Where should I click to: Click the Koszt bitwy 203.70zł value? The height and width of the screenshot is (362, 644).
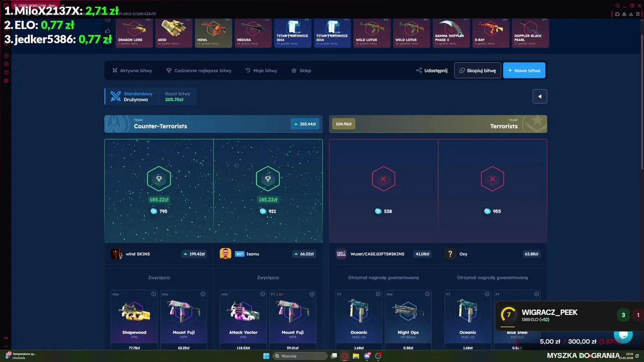tap(174, 100)
